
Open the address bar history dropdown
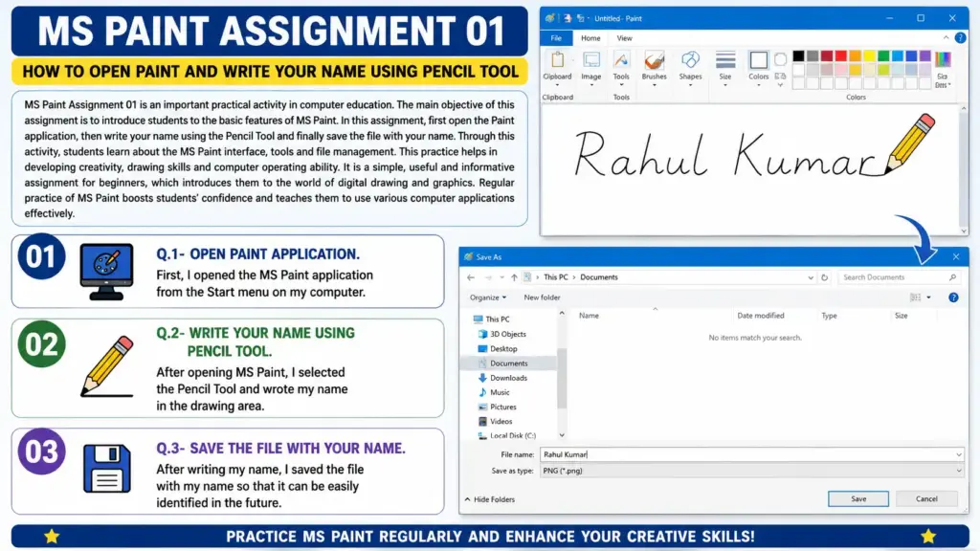coord(810,277)
